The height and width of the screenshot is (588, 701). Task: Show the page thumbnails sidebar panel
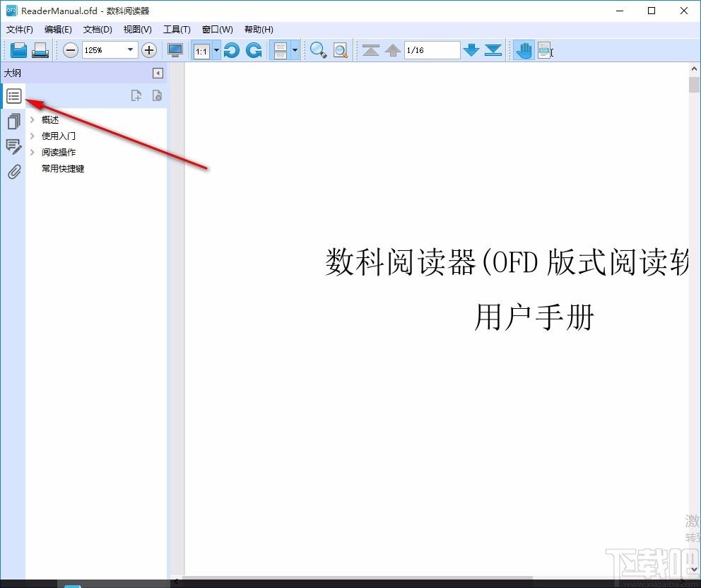[x=14, y=121]
